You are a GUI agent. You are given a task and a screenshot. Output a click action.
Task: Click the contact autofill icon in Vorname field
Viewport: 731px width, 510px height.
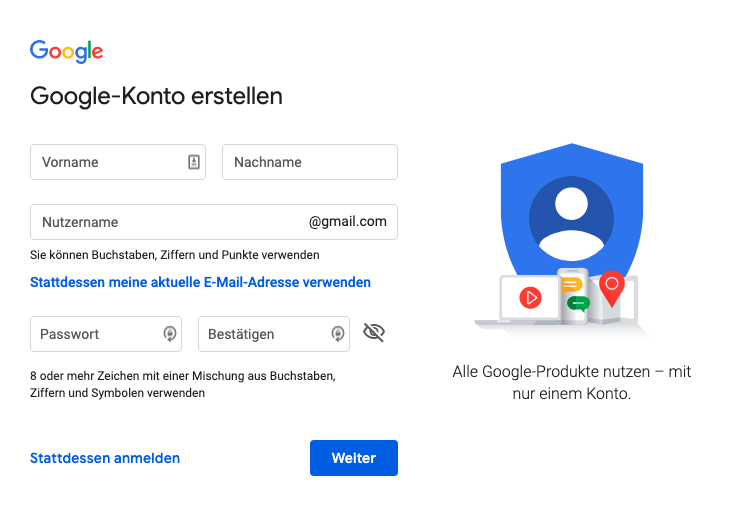(194, 162)
